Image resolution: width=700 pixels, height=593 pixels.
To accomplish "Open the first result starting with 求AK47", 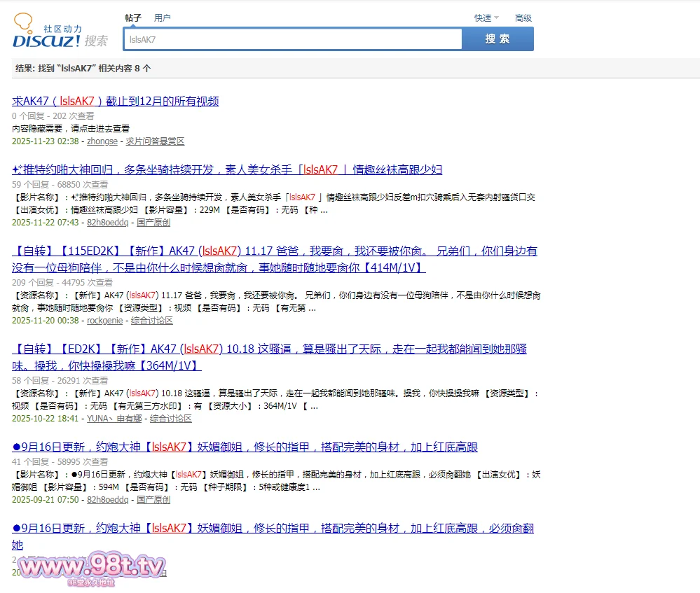I will tap(116, 101).
